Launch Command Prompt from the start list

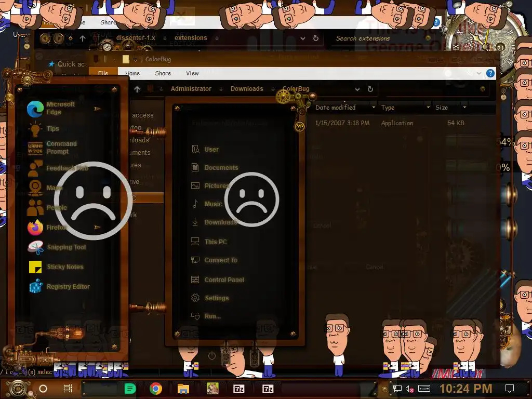point(52,148)
